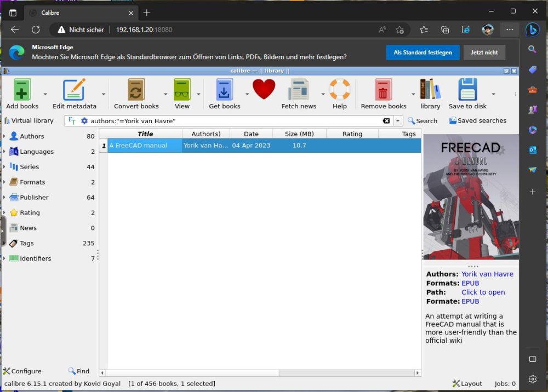Click the Saved searches button
The width and height of the screenshot is (548, 392).
click(477, 120)
